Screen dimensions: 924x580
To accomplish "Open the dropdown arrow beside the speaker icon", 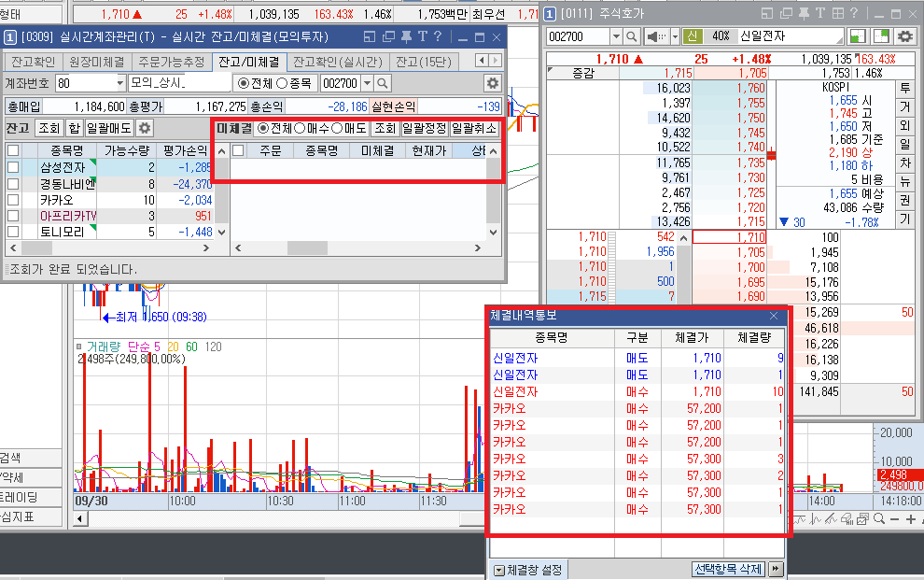I will pyautogui.click(x=676, y=36).
